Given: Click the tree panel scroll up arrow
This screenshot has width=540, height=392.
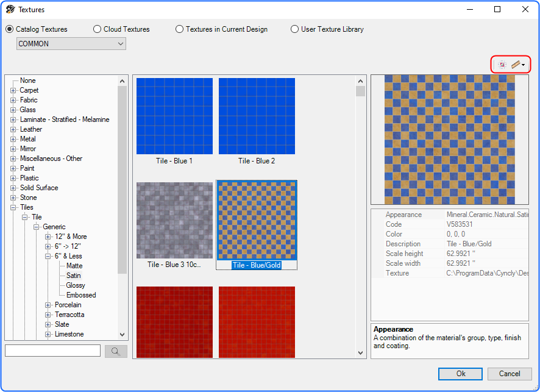Looking at the screenshot, I should [x=123, y=81].
